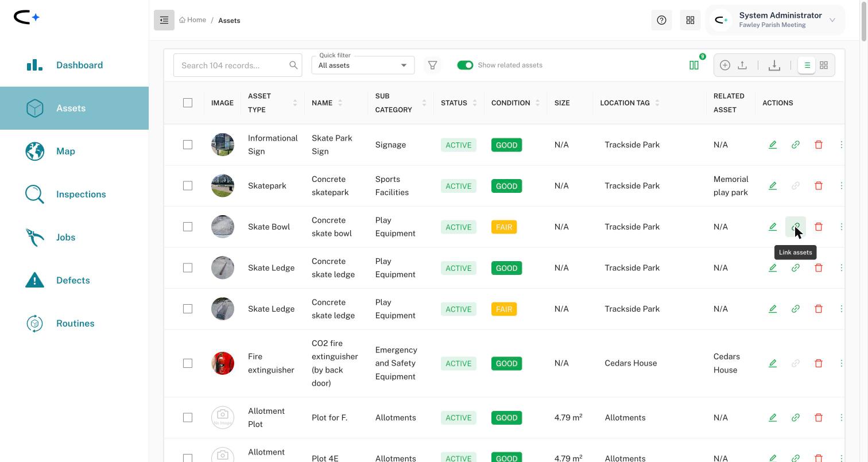The height and width of the screenshot is (462, 868).
Task: Delete the Concrete skate bowl asset
Action: pyautogui.click(x=819, y=227)
